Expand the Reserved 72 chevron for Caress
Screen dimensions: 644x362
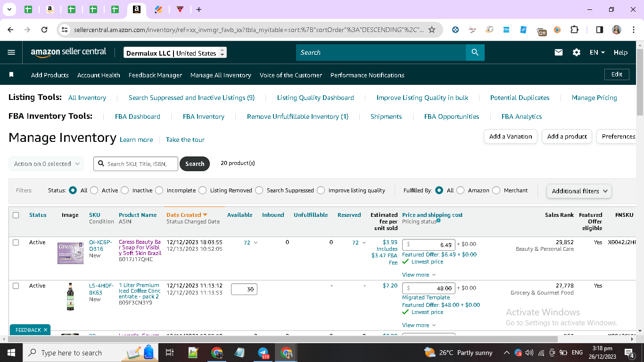(364, 243)
